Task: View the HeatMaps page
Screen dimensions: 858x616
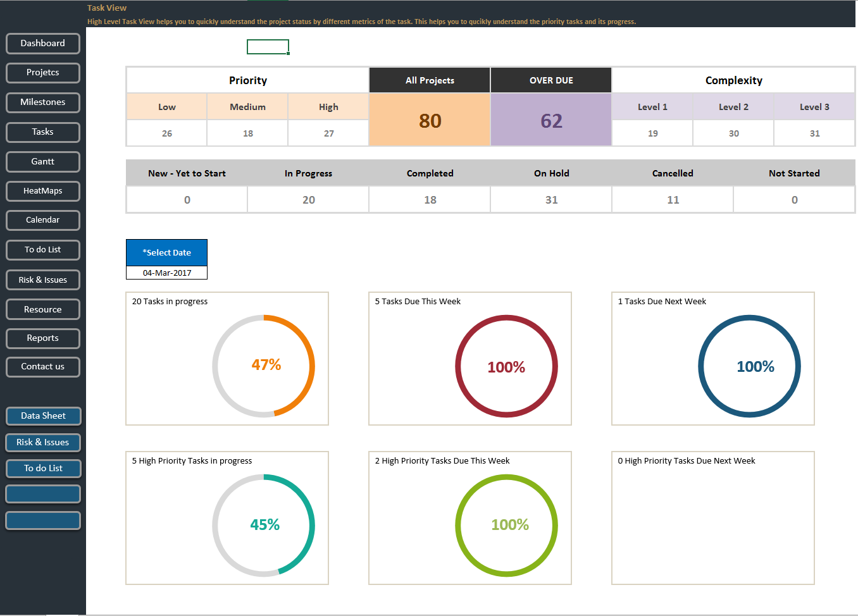Action: pos(42,190)
